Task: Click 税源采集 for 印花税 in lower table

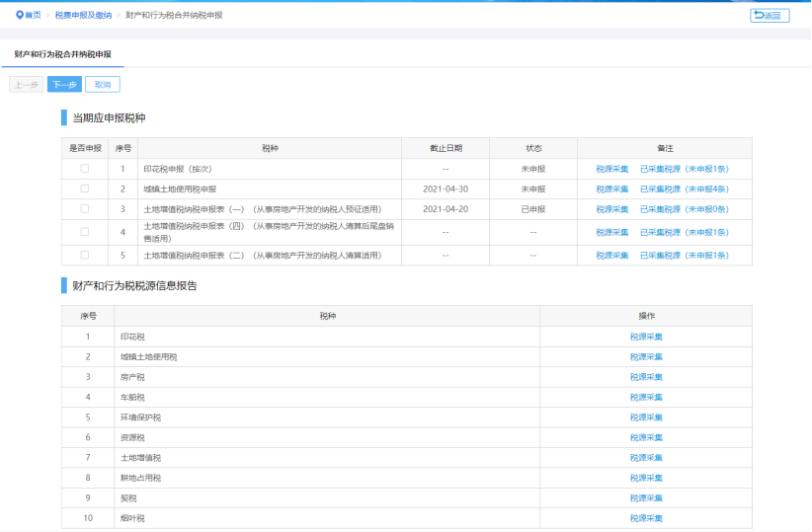Action: coord(646,337)
